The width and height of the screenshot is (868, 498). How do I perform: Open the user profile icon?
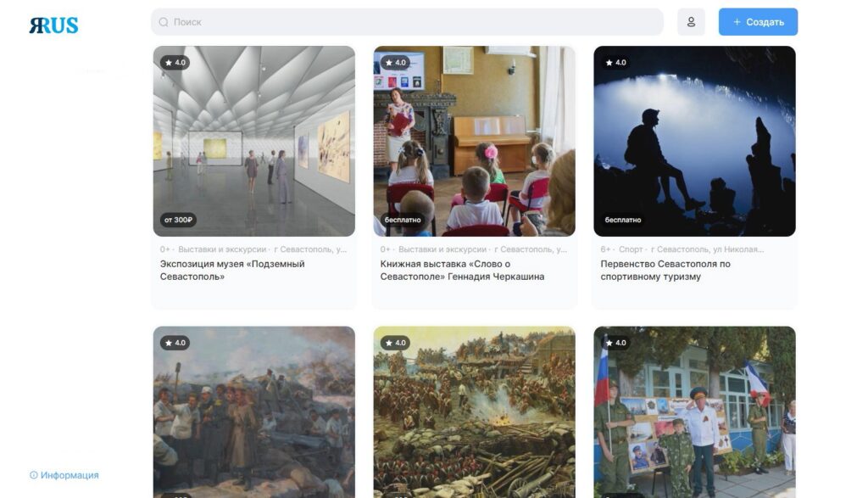(x=691, y=22)
